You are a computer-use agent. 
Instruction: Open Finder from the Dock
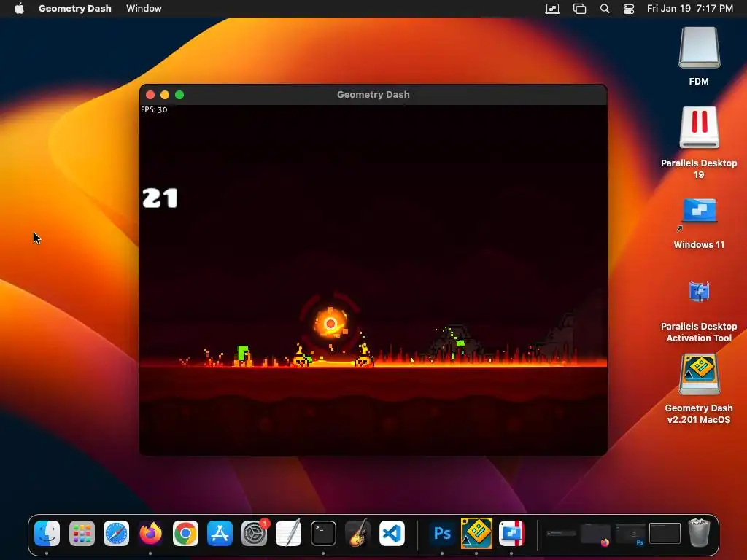click(x=47, y=533)
